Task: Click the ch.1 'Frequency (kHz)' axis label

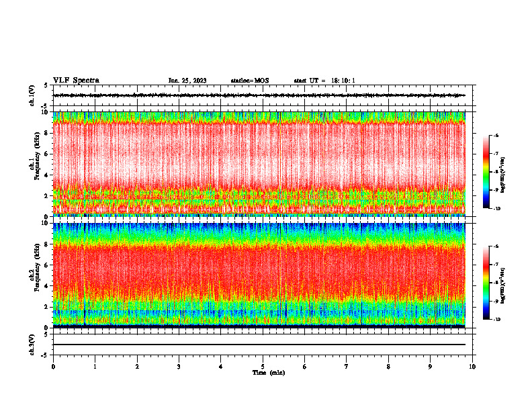Action: click(37, 156)
